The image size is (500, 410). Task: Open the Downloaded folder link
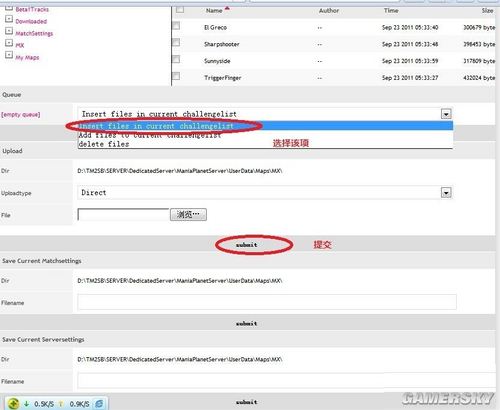31,21
